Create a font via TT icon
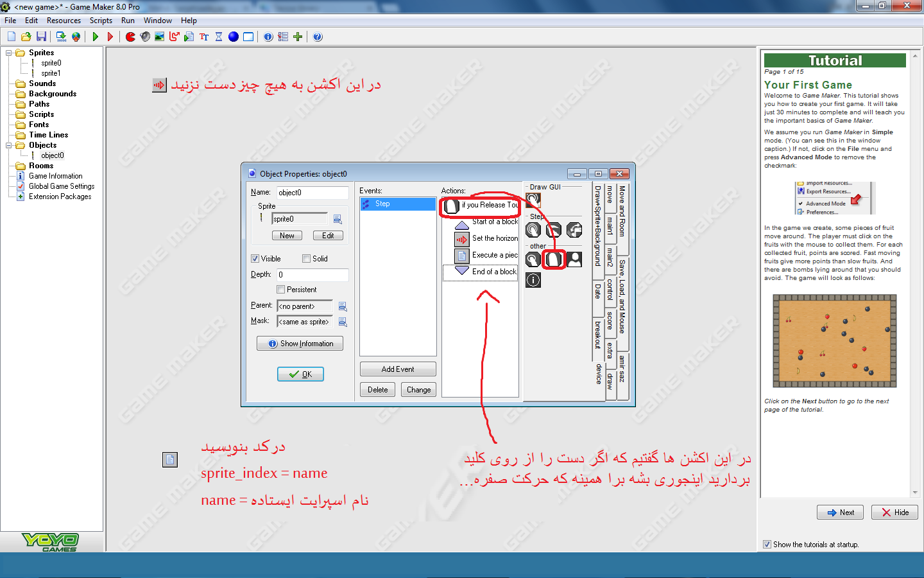This screenshot has height=578, width=924. point(204,37)
